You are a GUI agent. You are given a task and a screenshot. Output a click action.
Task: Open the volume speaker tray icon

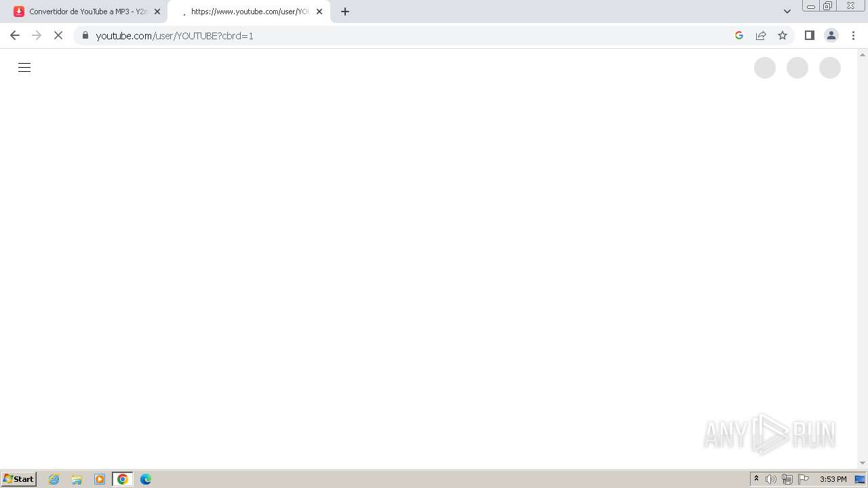pyautogui.click(x=771, y=479)
